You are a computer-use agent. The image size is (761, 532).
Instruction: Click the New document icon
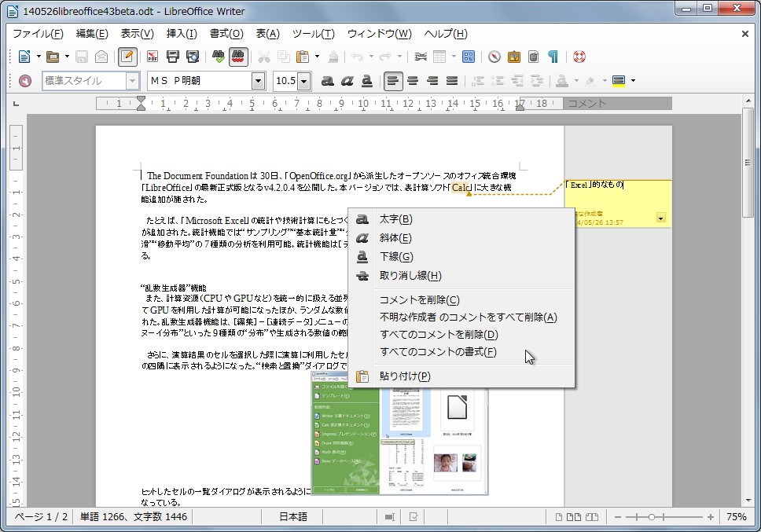24,57
